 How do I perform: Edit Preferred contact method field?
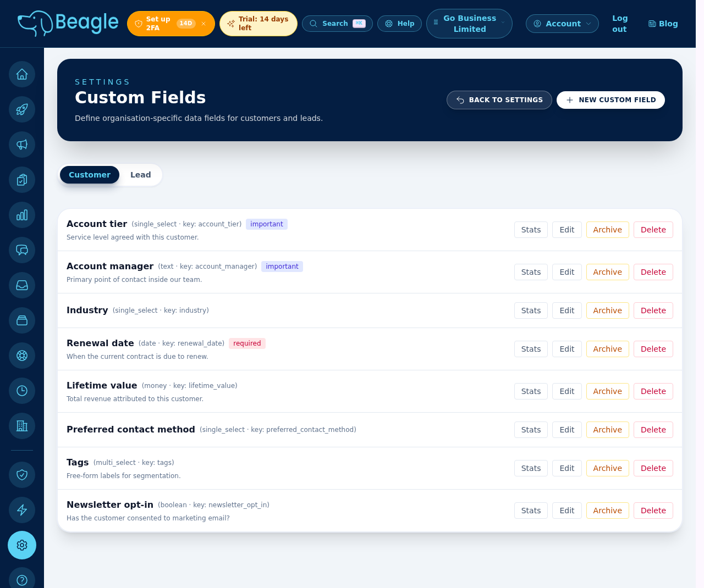pyautogui.click(x=567, y=430)
